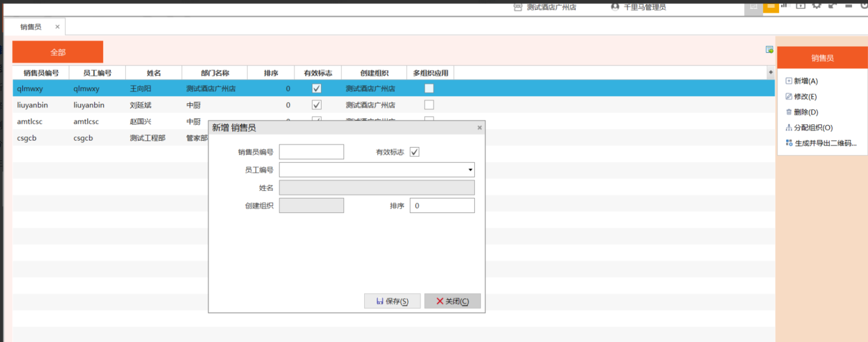Click the export grid icon above table
This screenshot has width=868, height=342.
click(769, 49)
